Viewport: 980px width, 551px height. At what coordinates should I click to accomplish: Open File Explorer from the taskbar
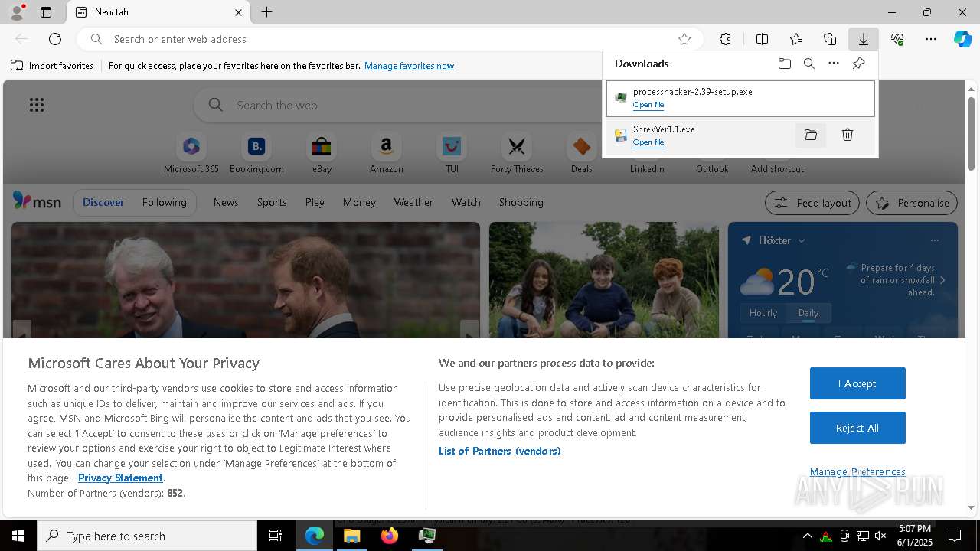352,536
